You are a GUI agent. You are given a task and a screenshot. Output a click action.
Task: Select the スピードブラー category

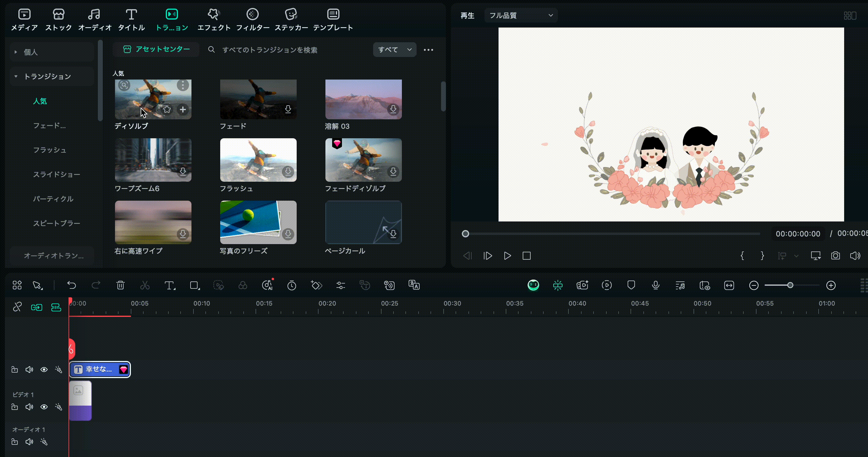pos(56,223)
